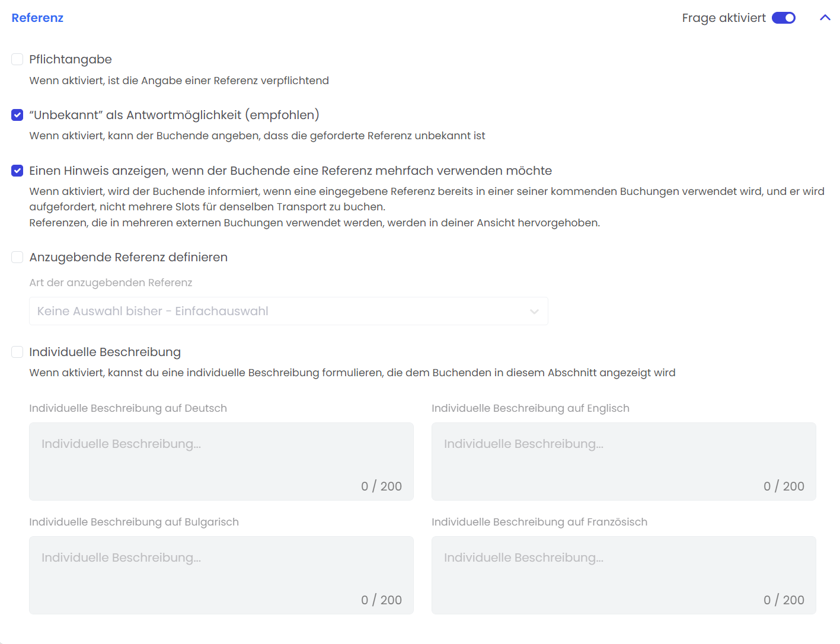
Task: Collapse the Referenz section chevron
Action: click(x=825, y=18)
